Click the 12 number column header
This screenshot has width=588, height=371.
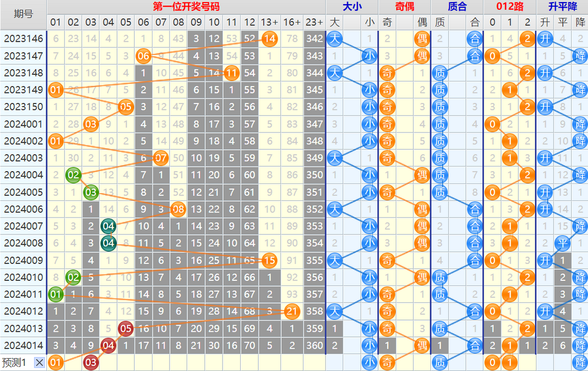(x=249, y=23)
